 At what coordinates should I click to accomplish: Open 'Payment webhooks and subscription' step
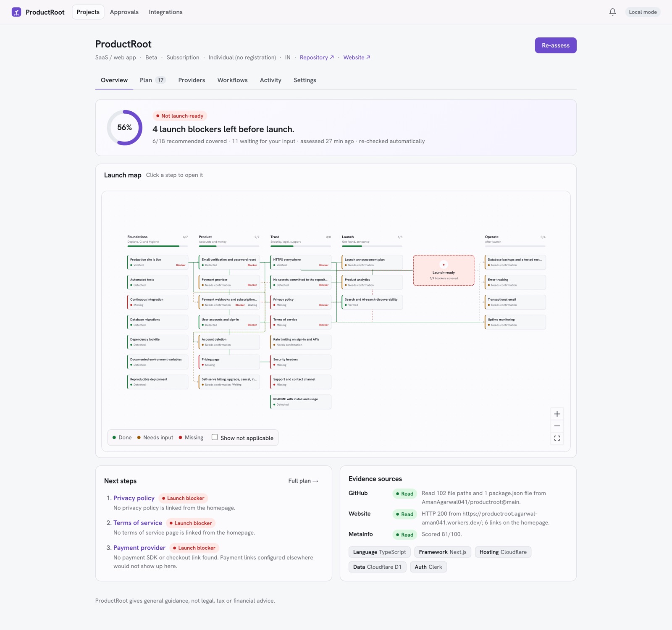229,302
